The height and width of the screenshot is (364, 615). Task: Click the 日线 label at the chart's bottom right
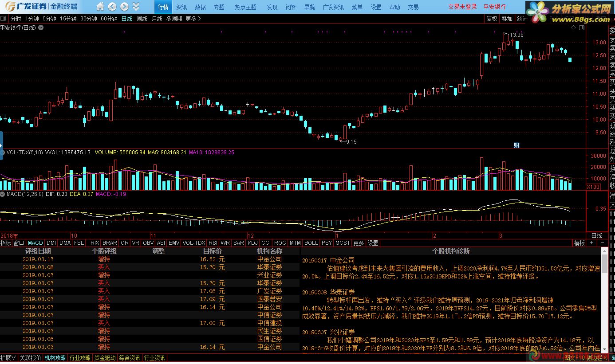[597, 235]
